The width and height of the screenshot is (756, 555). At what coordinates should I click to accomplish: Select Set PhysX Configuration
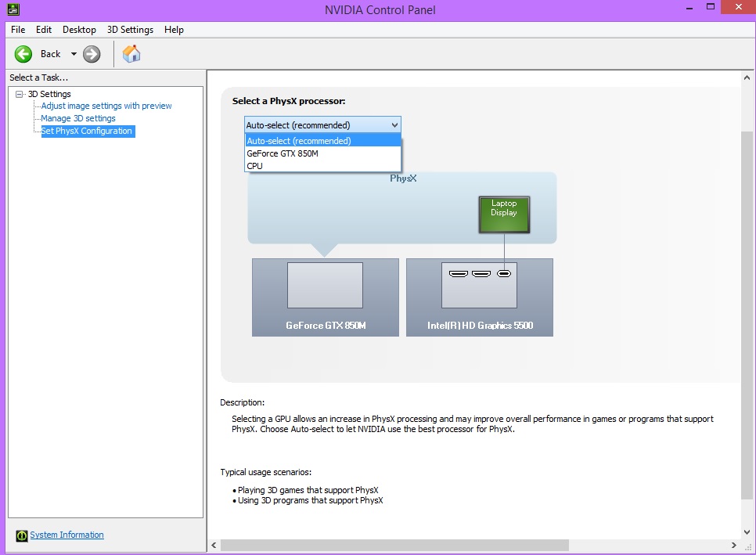87,131
